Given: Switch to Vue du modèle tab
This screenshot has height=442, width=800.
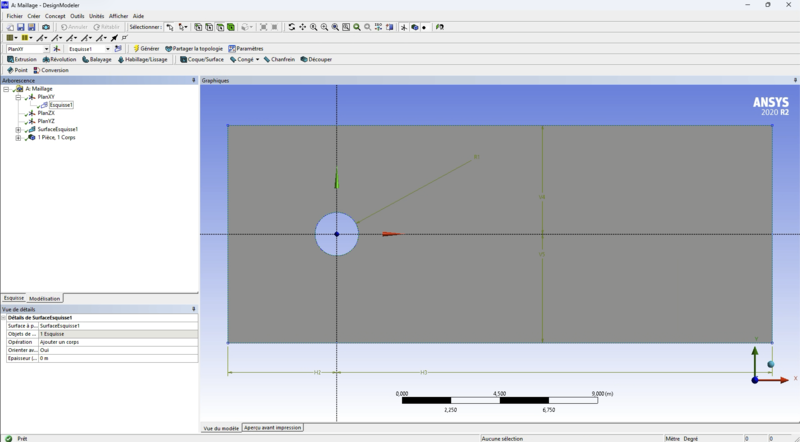Looking at the screenshot, I should pos(221,428).
